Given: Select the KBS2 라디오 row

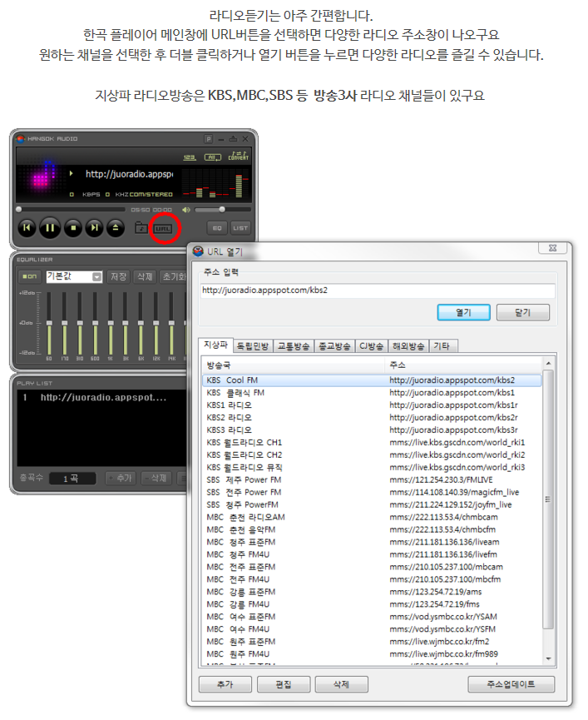Looking at the screenshot, I should click(372, 417).
